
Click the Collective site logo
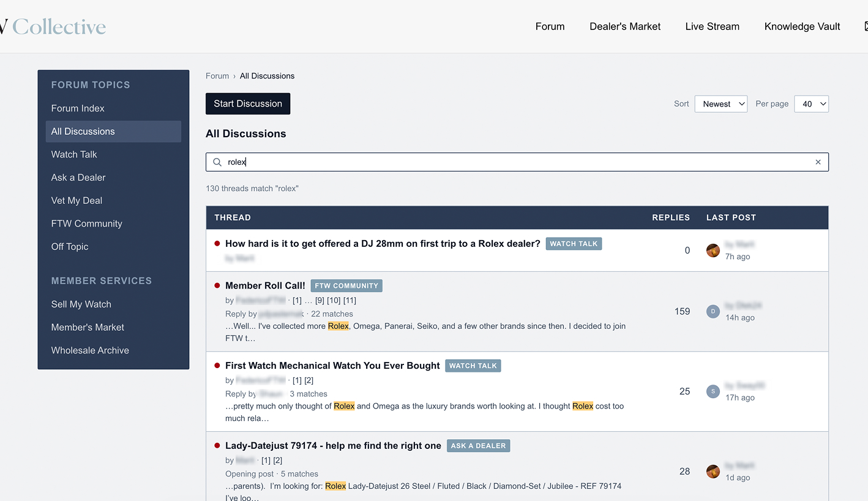53,26
